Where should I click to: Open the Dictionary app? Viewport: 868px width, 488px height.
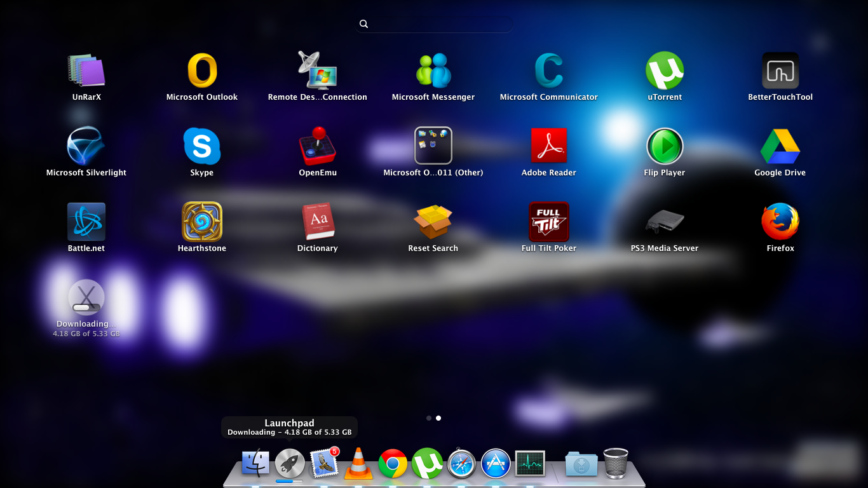tap(317, 222)
